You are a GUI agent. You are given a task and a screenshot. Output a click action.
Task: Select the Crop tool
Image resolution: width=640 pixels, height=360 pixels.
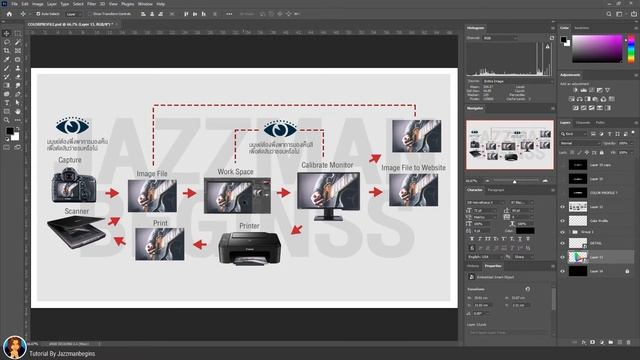click(x=7, y=51)
